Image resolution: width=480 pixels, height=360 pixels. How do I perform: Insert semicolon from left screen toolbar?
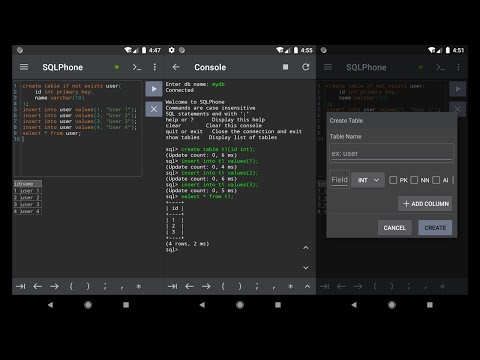pyautogui.click(x=105, y=286)
